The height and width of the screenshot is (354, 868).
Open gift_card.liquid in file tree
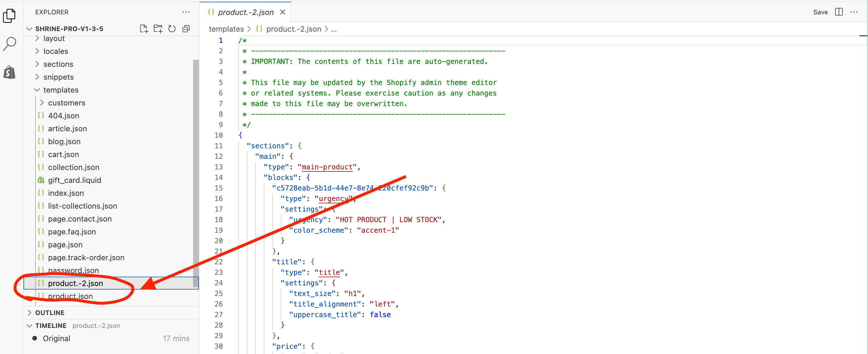(75, 180)
